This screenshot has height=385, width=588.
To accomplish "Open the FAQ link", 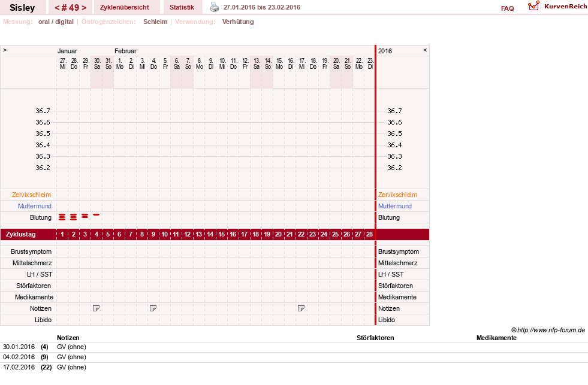I will tap(507, 8).
